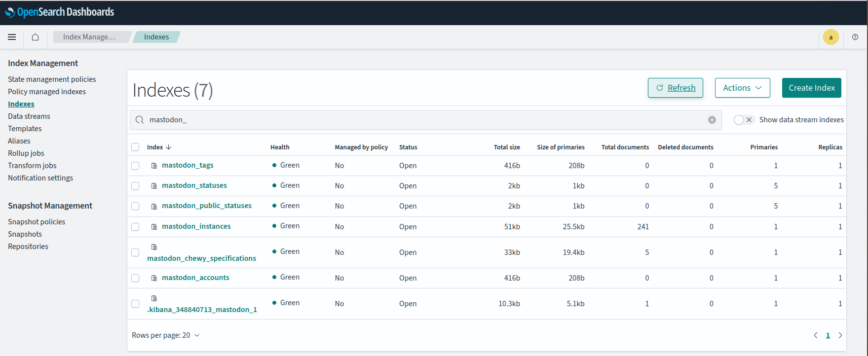The height and width of the screenshot is (356, 868).
Task: Sort by Total documents column header
Action: pos(625,147)
